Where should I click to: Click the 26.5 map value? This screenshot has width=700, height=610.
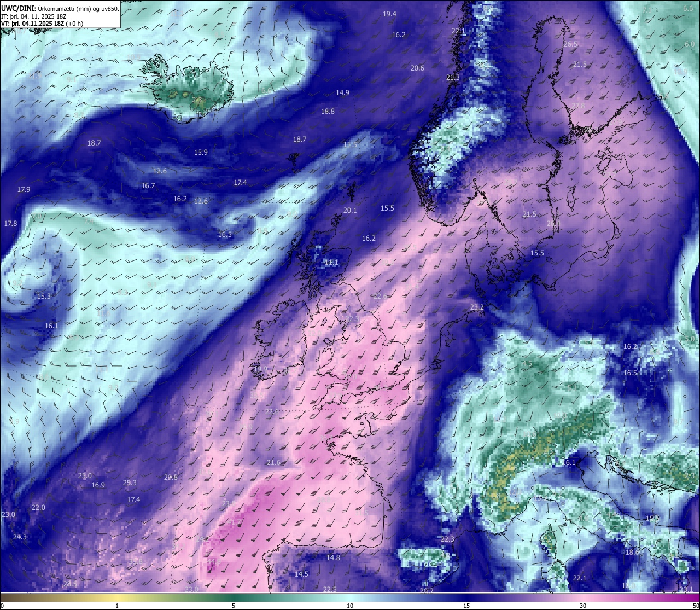pyautogui.click(x=570, y=44)
